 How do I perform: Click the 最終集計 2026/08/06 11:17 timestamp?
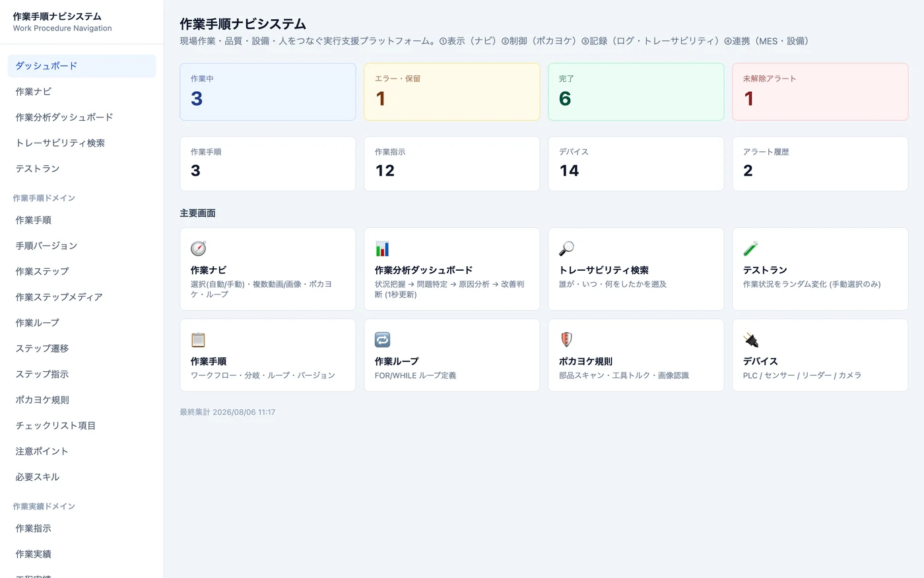(228, 412)
